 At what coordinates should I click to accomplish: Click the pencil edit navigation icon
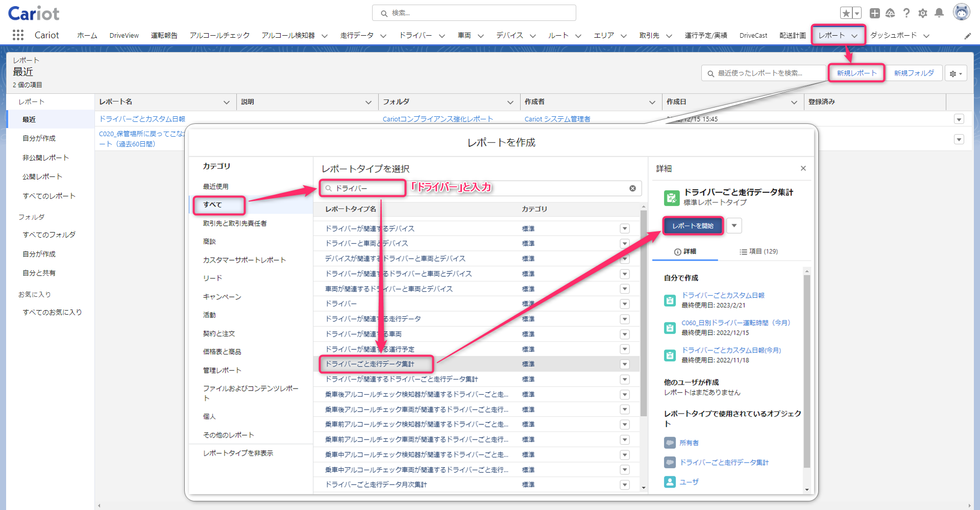[x=968, y=36]
